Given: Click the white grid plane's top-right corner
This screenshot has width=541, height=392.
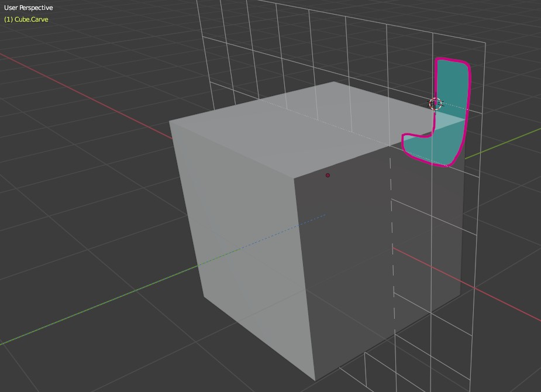Looking at the screenshot, I should 485,43.
